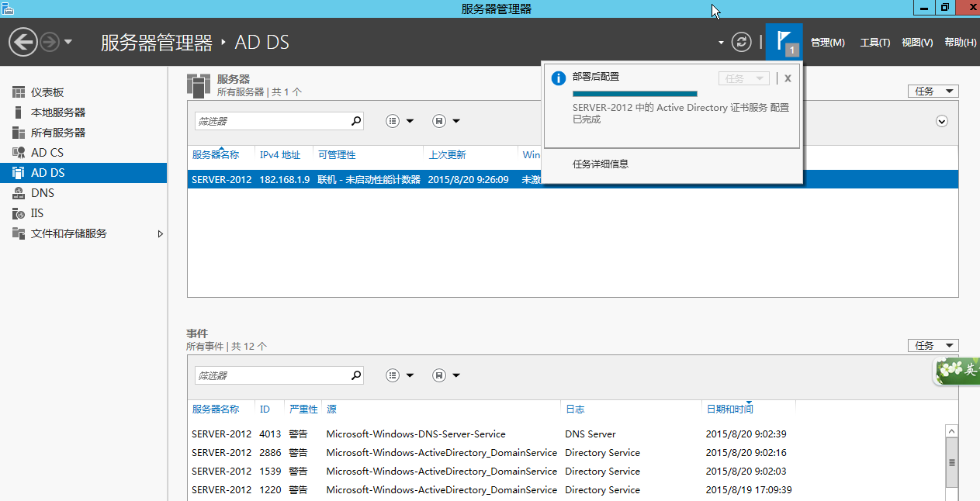Open the events section 任务 dropdown
980x501 pixels.
(933, 346)
